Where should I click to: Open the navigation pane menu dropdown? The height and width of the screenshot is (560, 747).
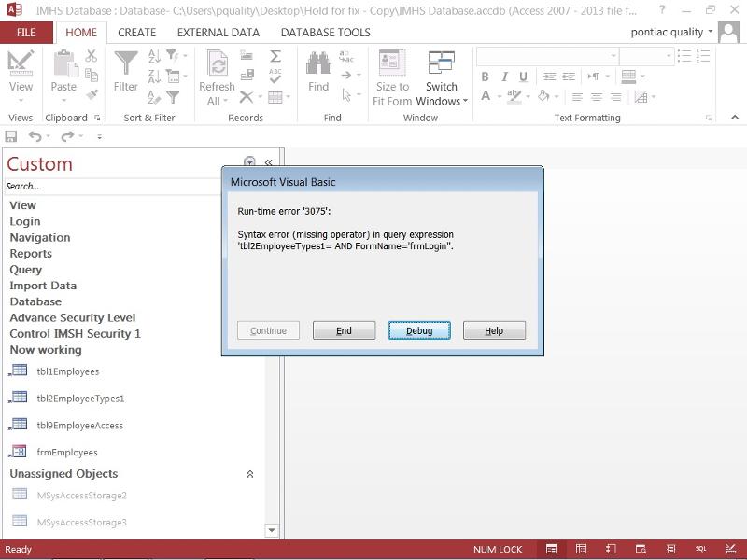249,161
